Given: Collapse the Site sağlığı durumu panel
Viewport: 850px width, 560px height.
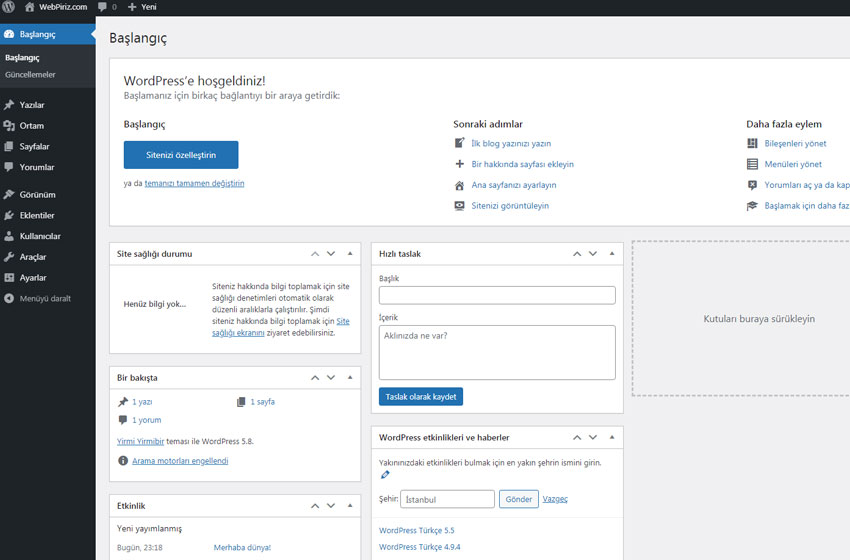Looking at the screenshot, I should (350, 254).
